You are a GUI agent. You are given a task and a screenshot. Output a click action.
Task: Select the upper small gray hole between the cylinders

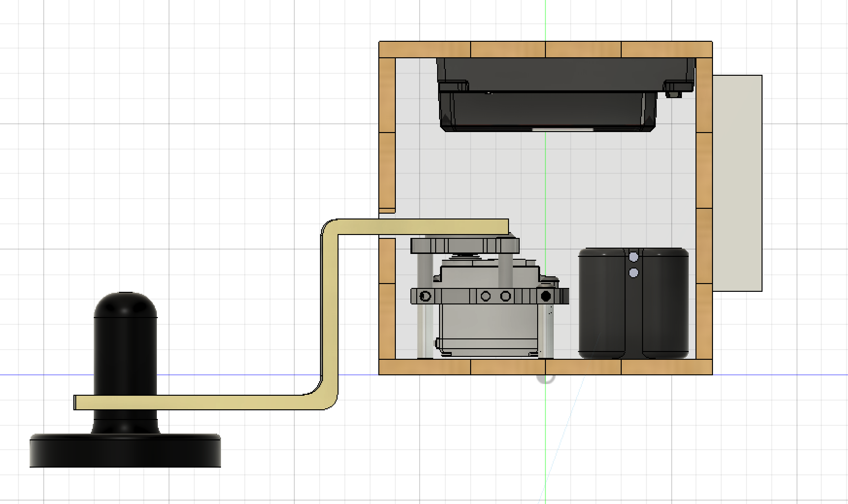pos(634,256)
